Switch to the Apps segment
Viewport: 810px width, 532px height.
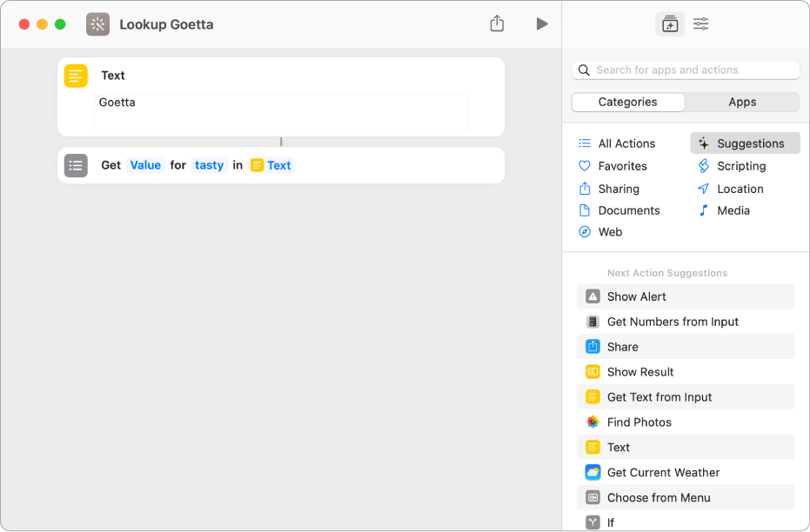(742, 102)
